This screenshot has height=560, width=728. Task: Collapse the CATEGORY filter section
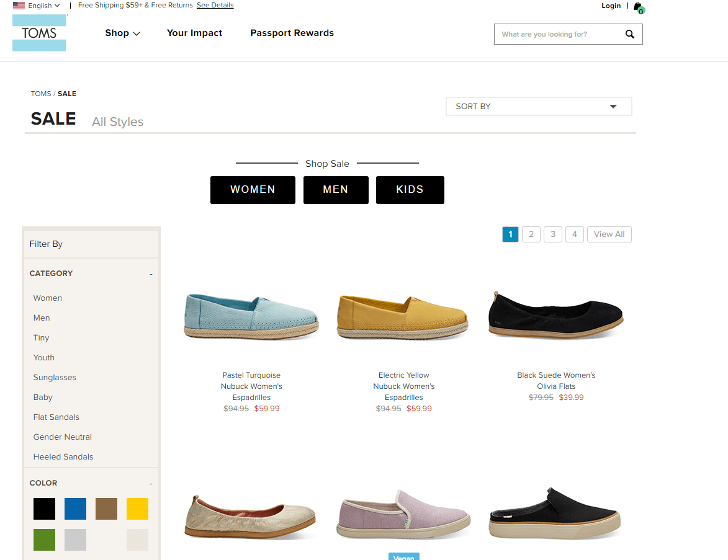click(x=151, y=274)
